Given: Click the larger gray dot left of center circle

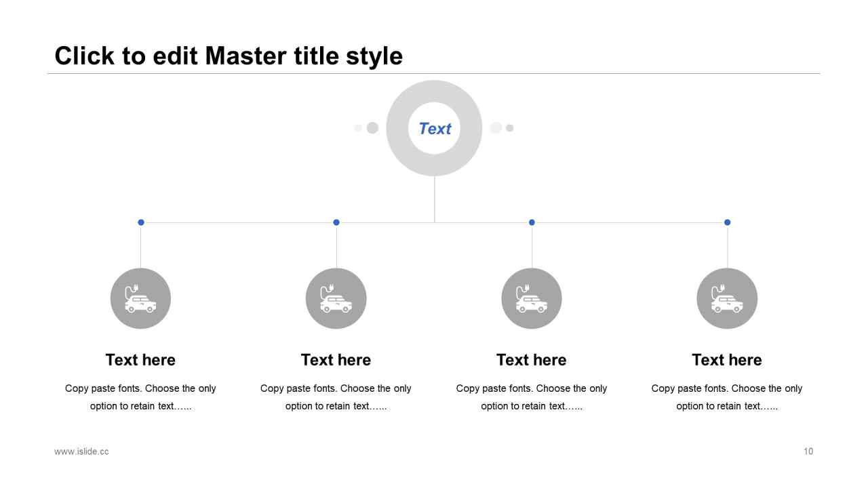Looking at the screenshot, I should pos(372,128).
